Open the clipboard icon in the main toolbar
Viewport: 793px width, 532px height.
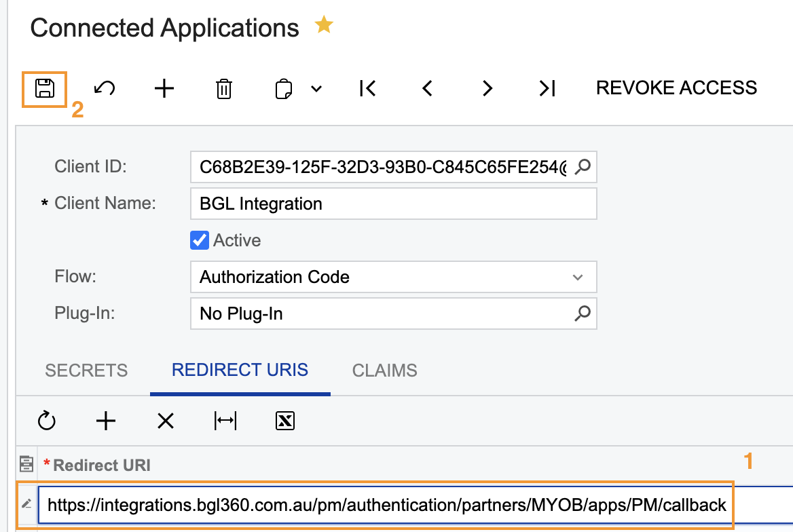click(x=284, y=89)
